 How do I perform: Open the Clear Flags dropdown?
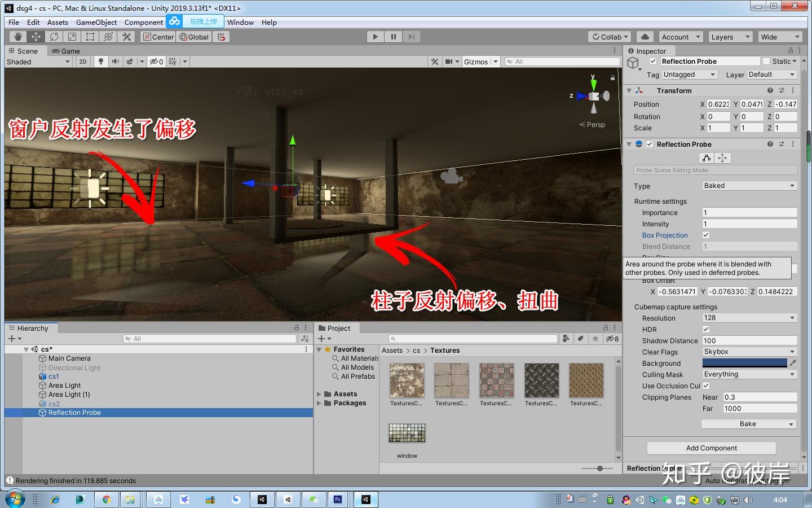pyautogui.click(x=749, y=352)
